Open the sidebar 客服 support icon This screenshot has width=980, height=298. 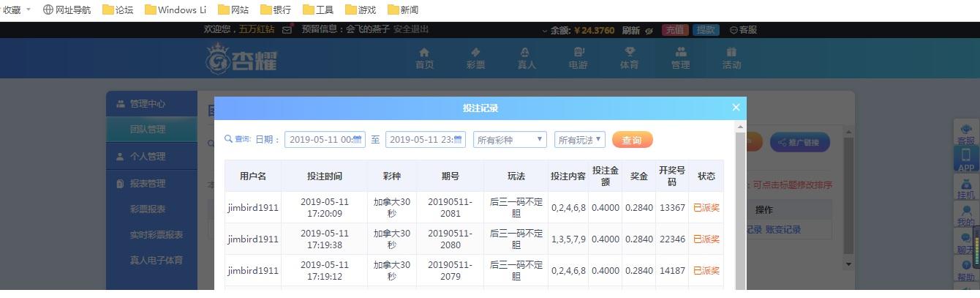coord(966,133)
